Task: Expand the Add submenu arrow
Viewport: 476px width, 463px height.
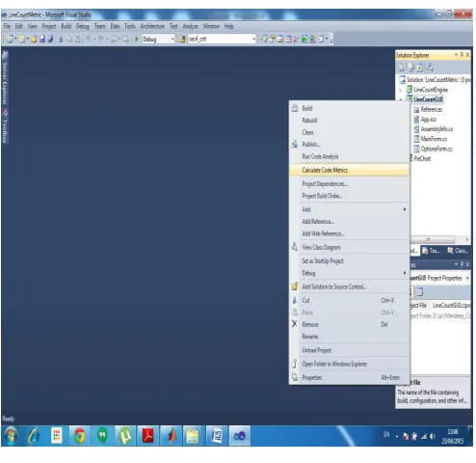Action: pos(405,209)
